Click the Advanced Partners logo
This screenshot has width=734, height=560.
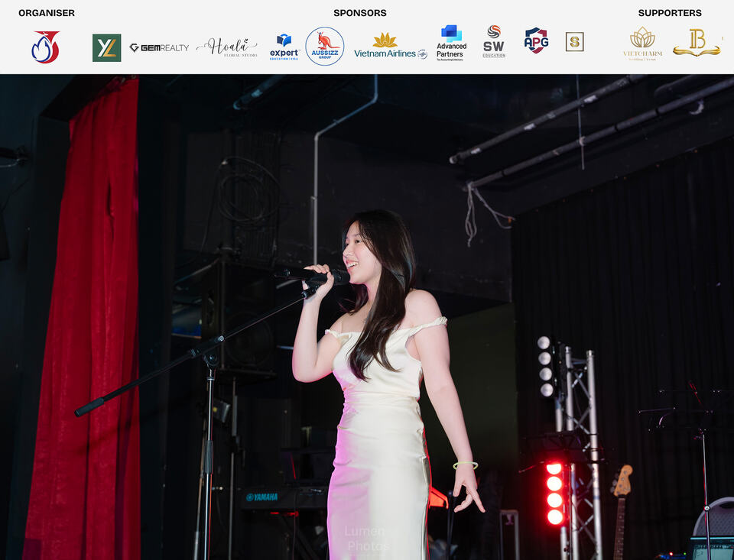click(x=452, y=43)
